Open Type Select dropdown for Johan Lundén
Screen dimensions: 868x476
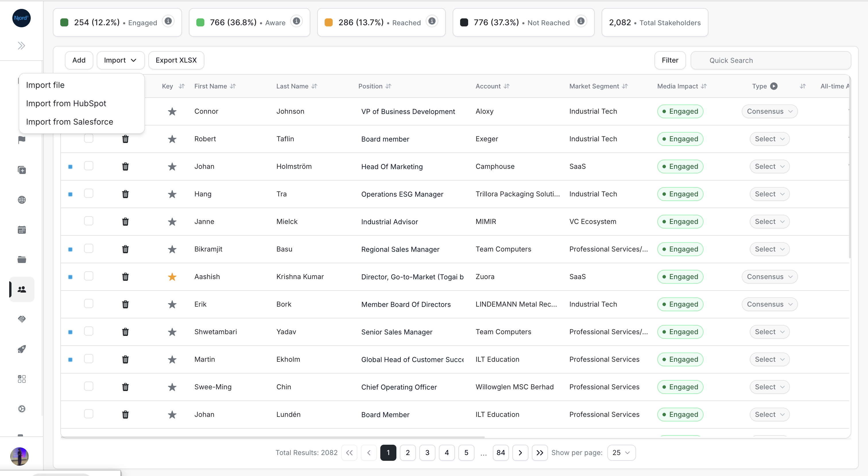pos(770,415)
